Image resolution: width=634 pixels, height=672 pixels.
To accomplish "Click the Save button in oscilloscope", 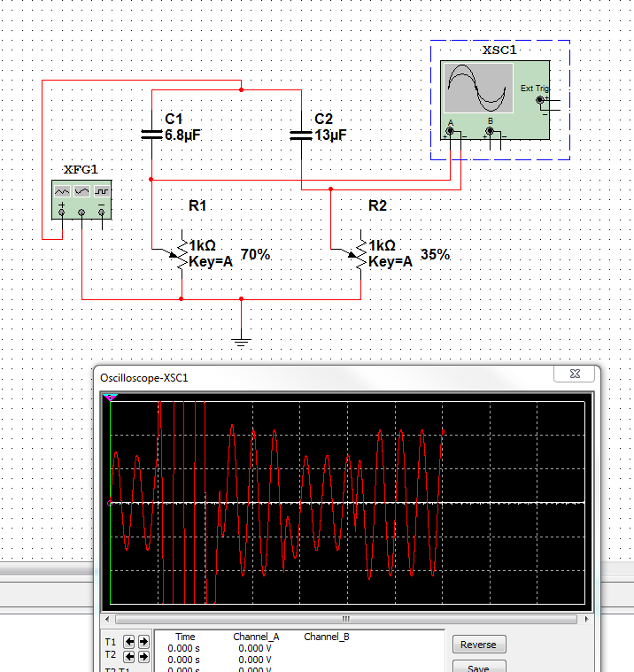I will pos(479,667).
